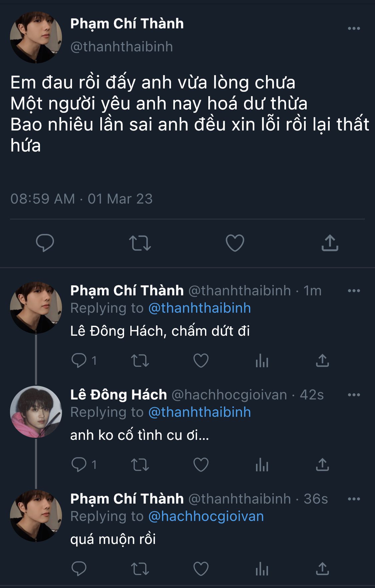Viewport: 375px width, 588px height.
Task: Share the main tweet
Action: coord(330,243)
